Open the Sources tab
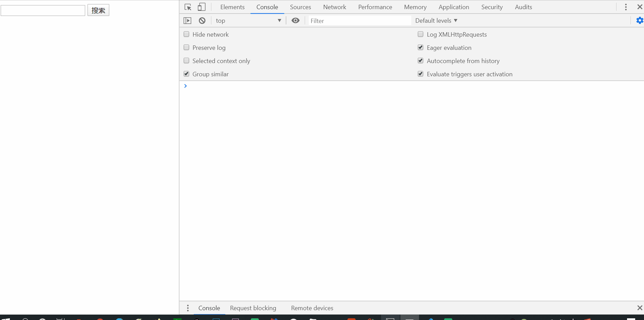Screen dimensions: 644x320 301,7
